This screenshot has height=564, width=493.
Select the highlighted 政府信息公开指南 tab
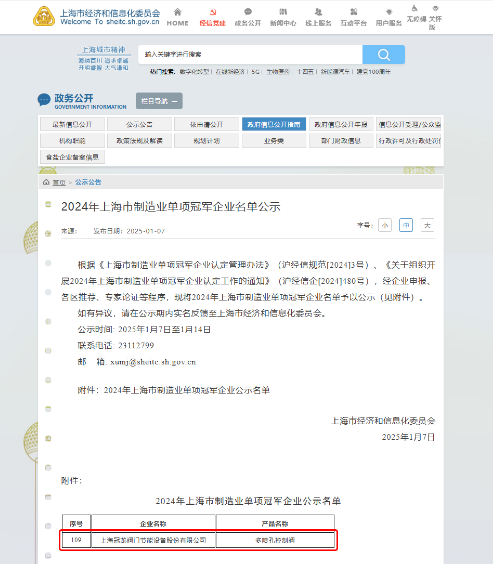click(x=274, y=124)
